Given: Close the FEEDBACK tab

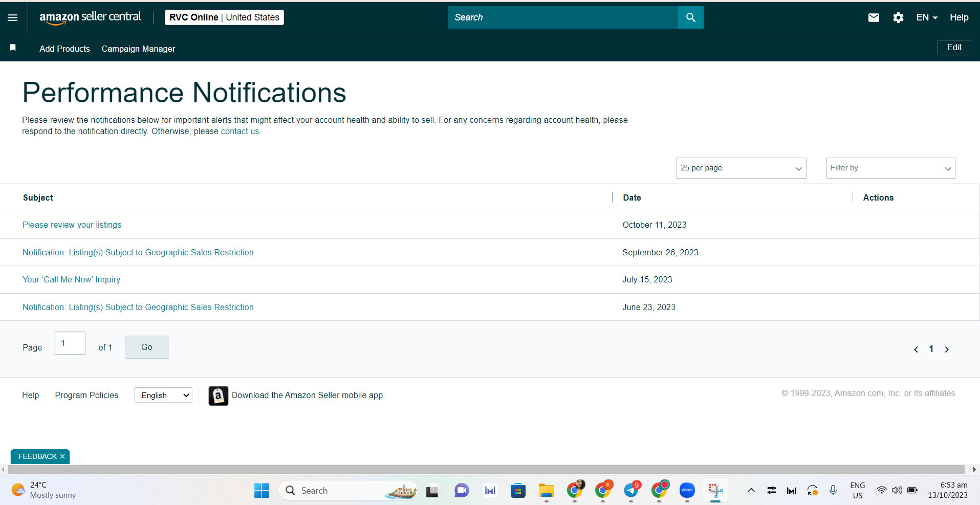Looking at the screenshot, I should (62, 456).
